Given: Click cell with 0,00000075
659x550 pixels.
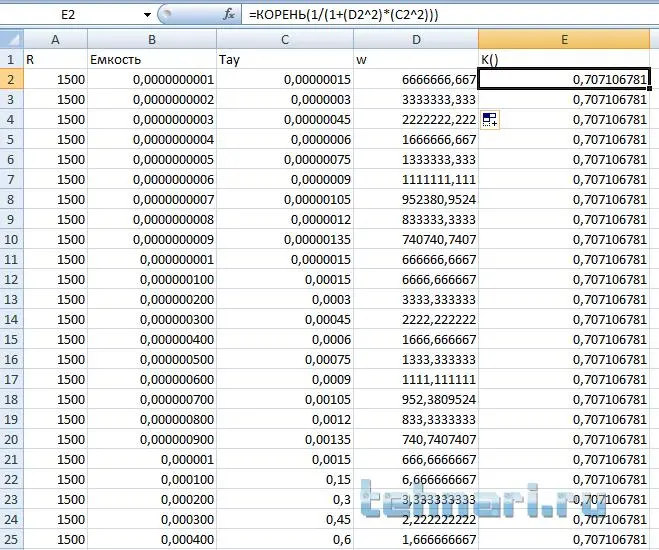Looking at the screenshot, I should pos(285,160).
